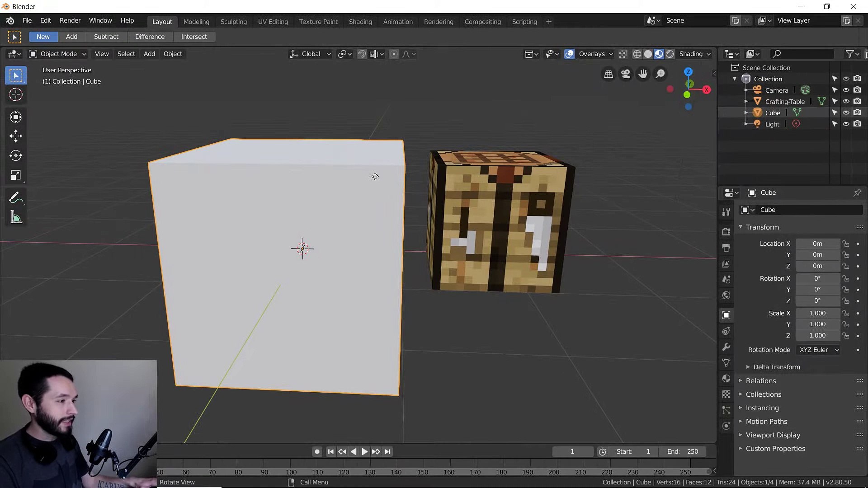The height and width of the screenshot is (488, 868).
Task: Select the Scale tool
Action: tap(16, 175)
